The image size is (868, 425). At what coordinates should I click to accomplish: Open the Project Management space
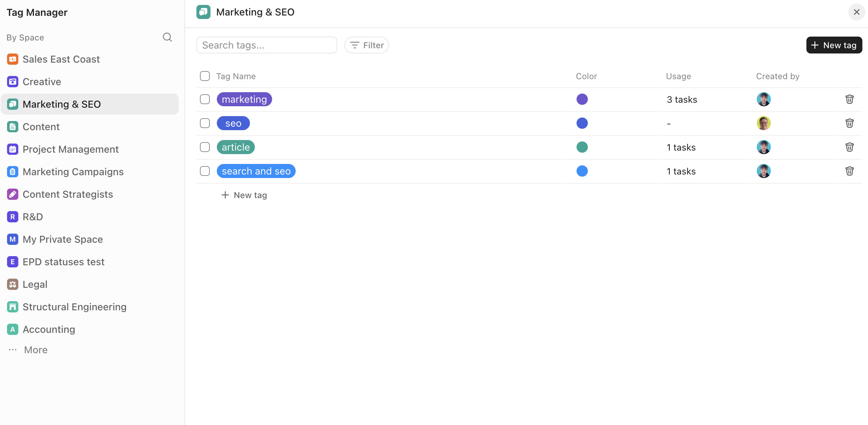(x=90, y=149)
